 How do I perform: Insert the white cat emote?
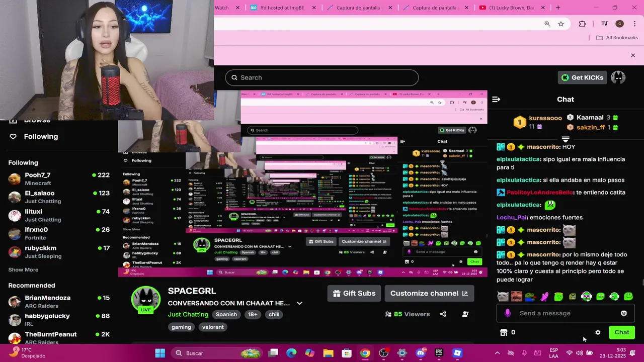503,297
